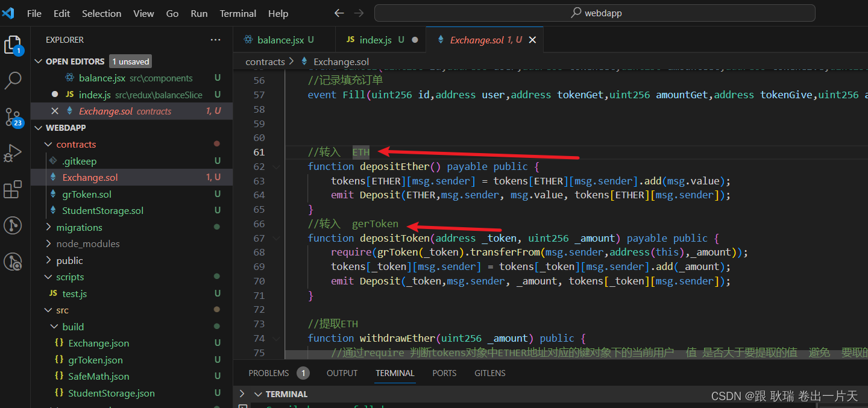Show the Output panel tab
The image size is (868, 408).
[342, 373]
